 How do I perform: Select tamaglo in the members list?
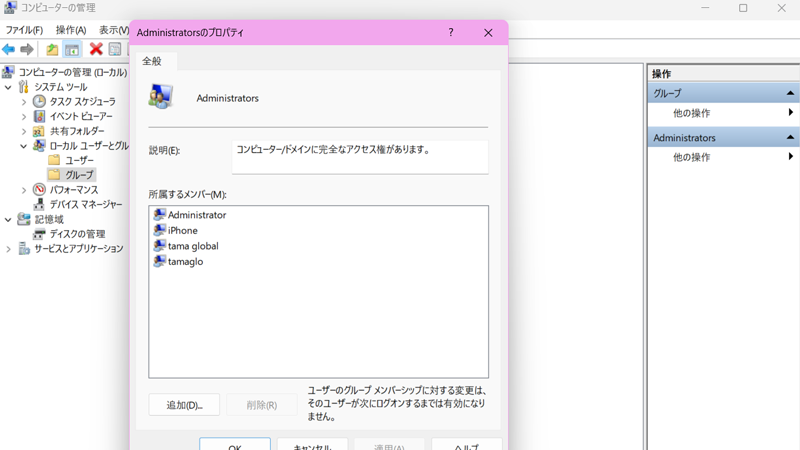pyautogui.click(x=185, y=262)
